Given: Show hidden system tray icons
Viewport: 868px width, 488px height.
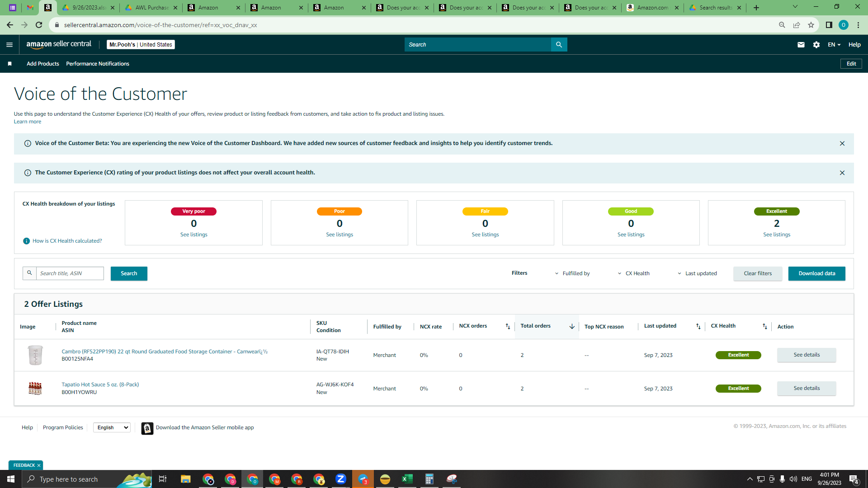Looking at the screenshot, I should [x=750, y=479].
